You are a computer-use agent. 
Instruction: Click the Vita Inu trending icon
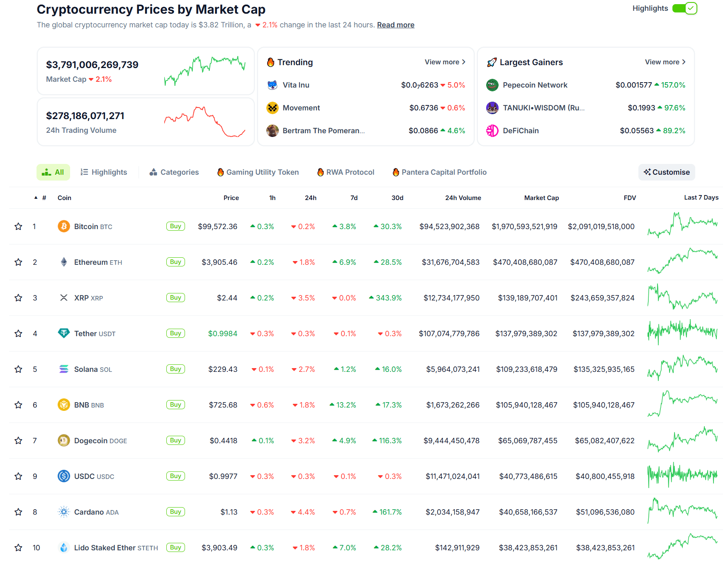tap(272, 85)
